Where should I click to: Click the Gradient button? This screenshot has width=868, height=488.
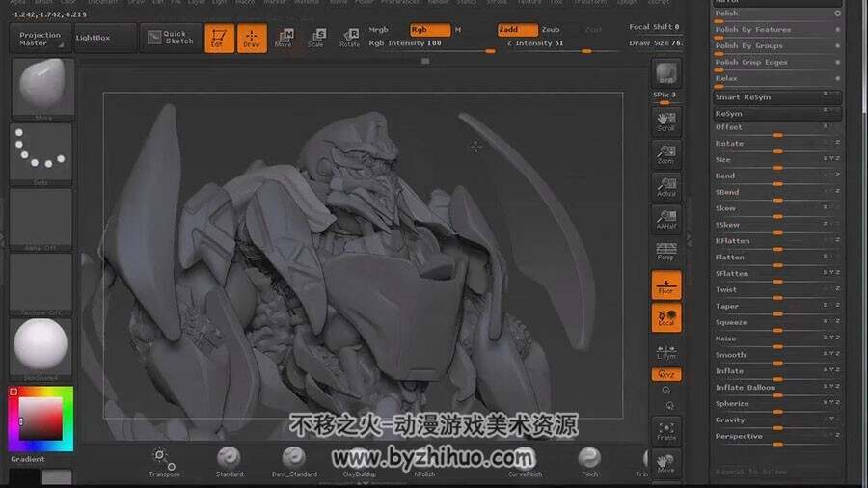point(28,459)
